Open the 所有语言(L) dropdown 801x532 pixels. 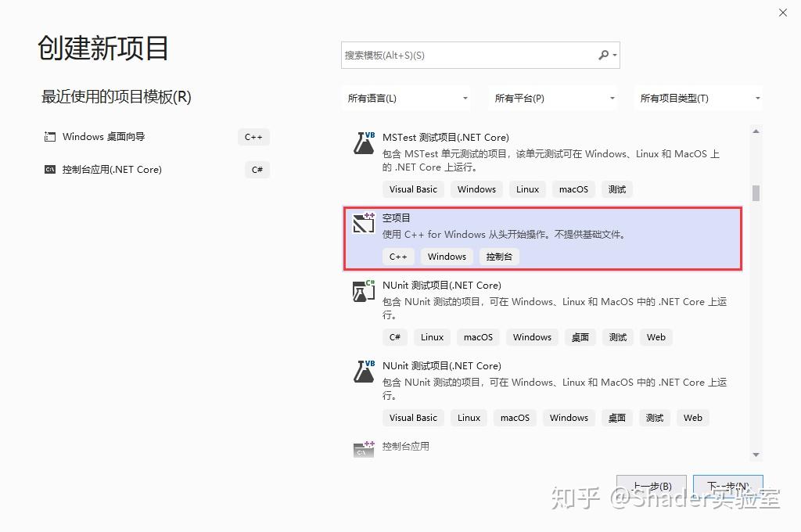(x=407, y=98)
